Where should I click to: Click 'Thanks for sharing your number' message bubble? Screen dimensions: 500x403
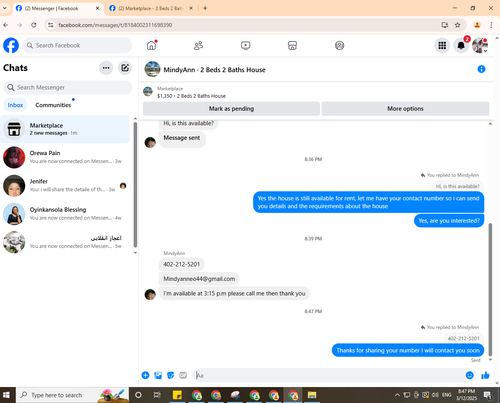[x=408, y=350]
